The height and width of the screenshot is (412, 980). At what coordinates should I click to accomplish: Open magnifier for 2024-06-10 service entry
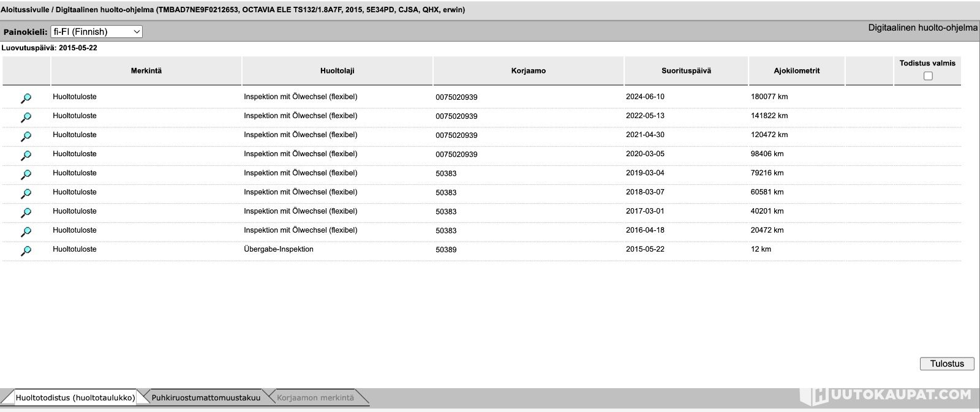click(26, 98)
